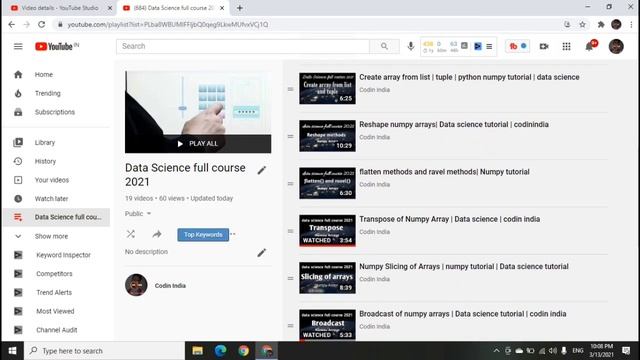Screen dimensions: 640x360
Task: Click the Top Keywords button
Action: coord(203,235)
